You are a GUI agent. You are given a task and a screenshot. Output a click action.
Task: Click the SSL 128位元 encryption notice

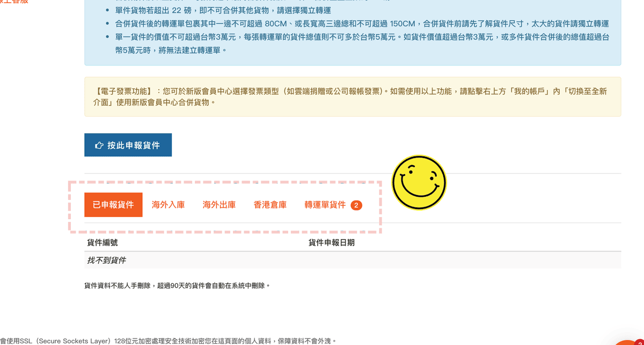pyautogui.click(x=169, y=341)
